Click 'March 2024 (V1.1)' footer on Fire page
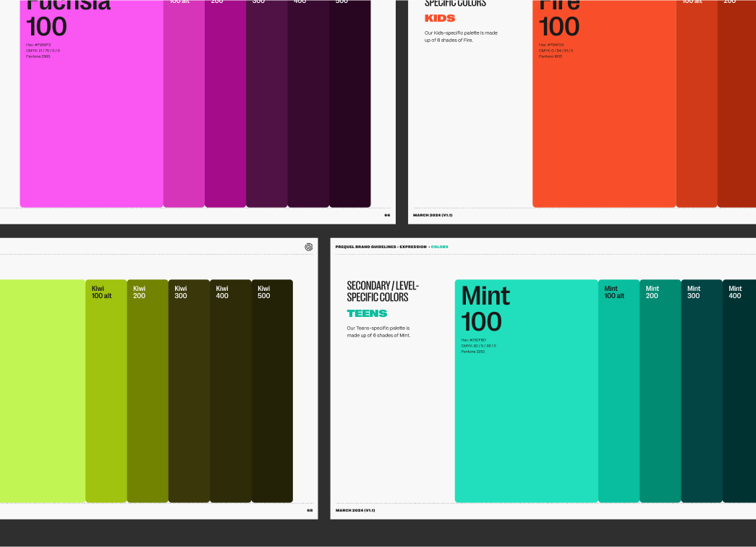Image resolution: width=756 pixels, height=547 pixels. 433,215
